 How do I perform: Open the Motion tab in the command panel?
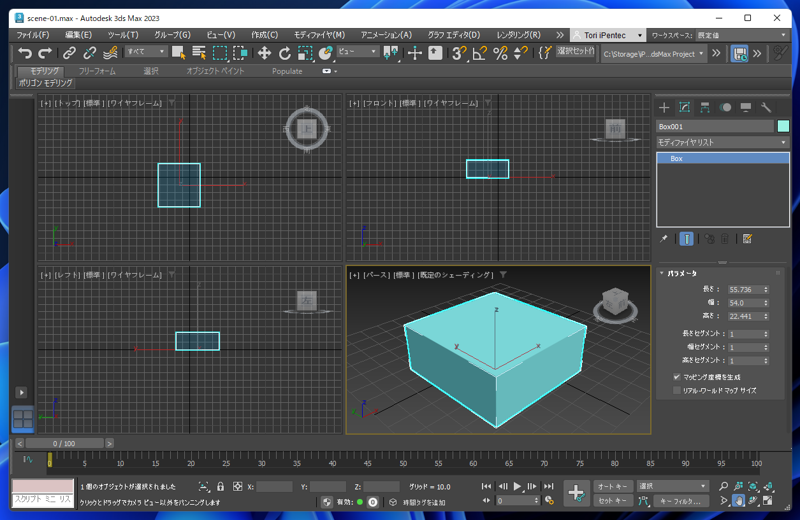coord(725,107)
